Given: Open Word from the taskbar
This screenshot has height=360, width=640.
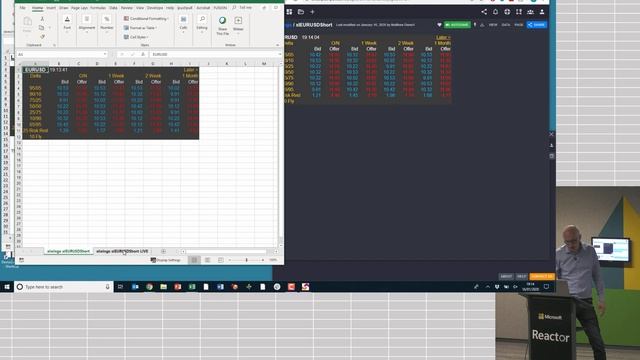Looking at the screenshot, I should tap(220, 287).
